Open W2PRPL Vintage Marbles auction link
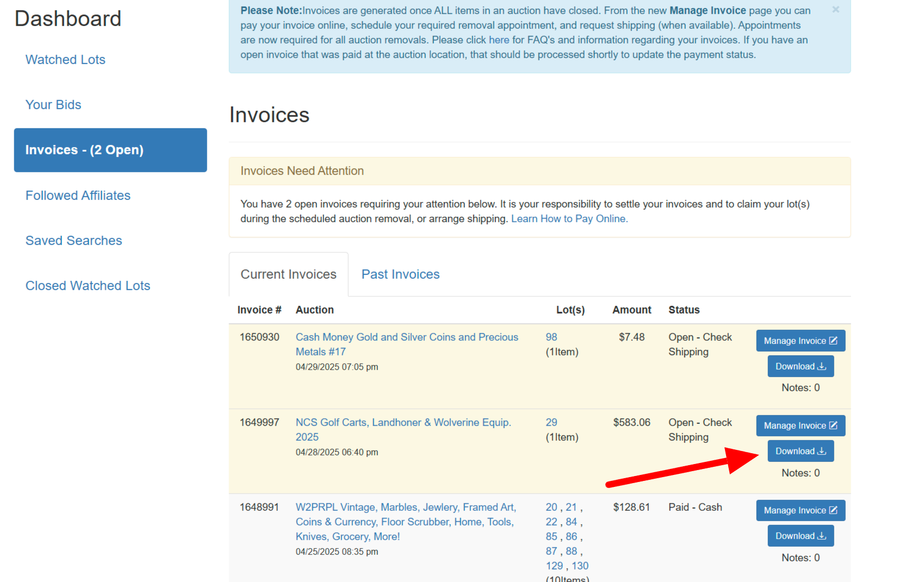Viewport: 924px width, 582px height. point(405,508)
